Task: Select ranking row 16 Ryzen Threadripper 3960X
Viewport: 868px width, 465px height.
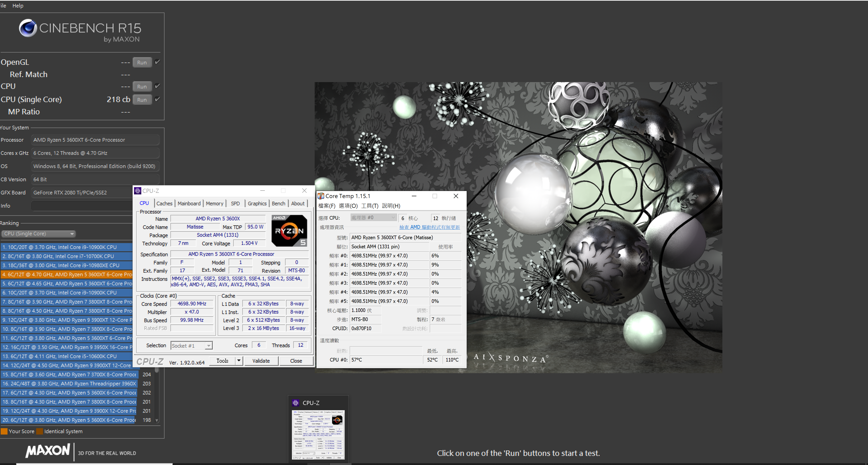Action: coord(69,384)
